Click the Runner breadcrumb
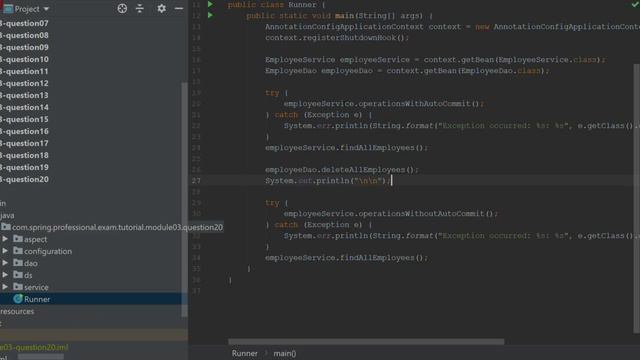This screenshot has height=360, width=640. coord(244,353)
